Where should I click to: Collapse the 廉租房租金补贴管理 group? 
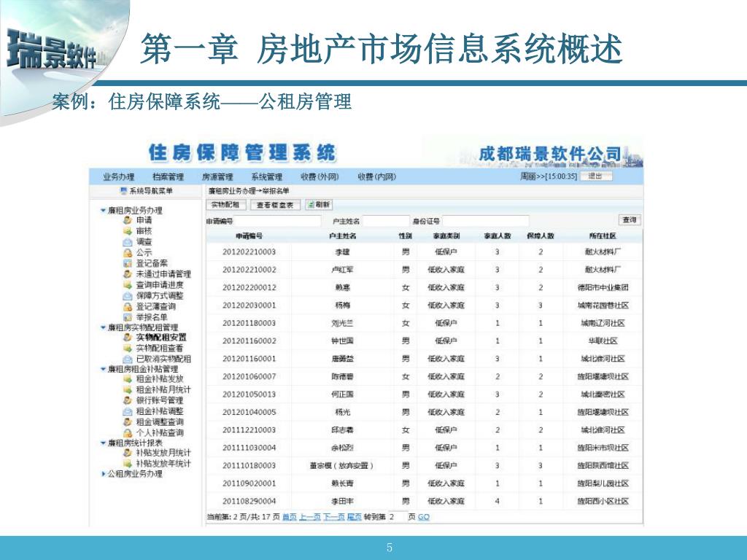pos(103,369)
